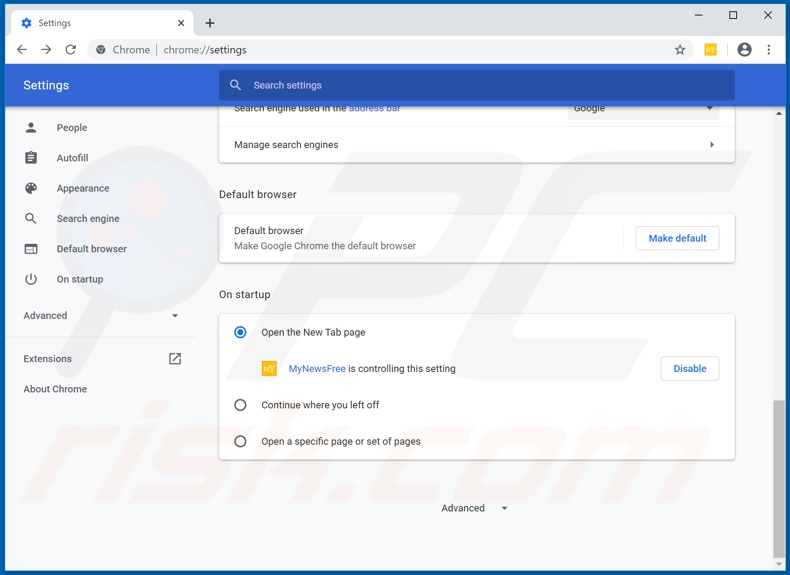This screenshot has height=575, width=790.
Task: Open the Chrome profile avatar
Action: 744,50
